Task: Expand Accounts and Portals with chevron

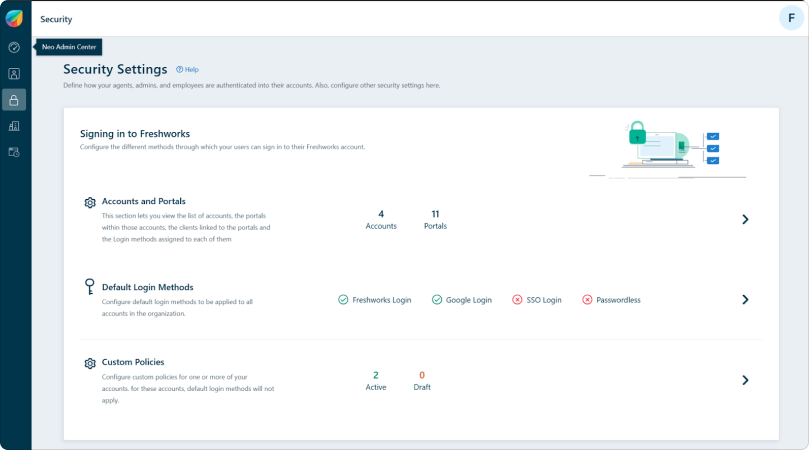Action: click(745, 219)
